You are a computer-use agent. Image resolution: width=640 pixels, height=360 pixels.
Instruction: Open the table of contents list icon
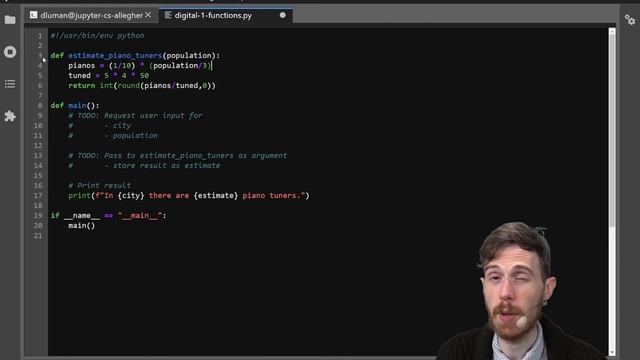(10, 84)
